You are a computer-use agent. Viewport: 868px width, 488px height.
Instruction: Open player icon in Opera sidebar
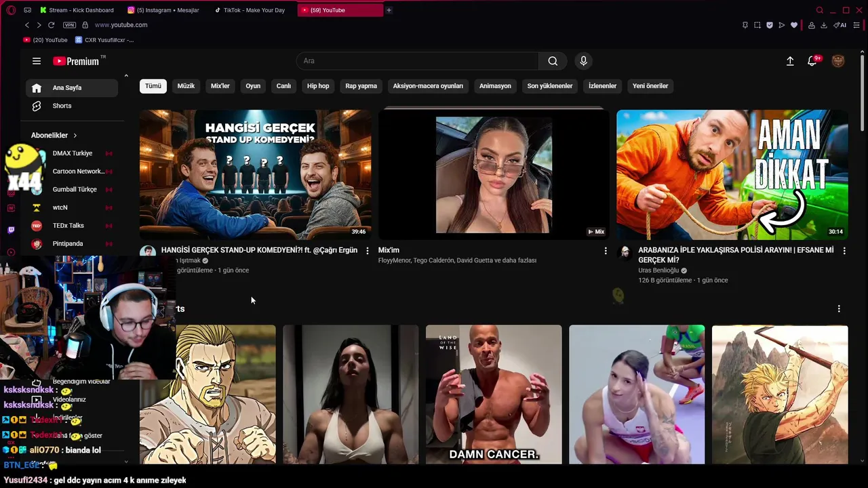point(11,252)
